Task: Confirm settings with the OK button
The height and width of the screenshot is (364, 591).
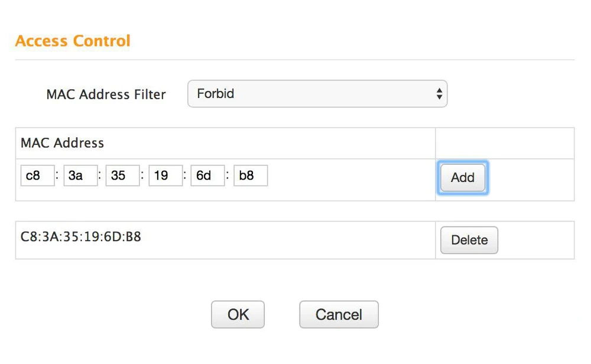Action: point(238,314)
